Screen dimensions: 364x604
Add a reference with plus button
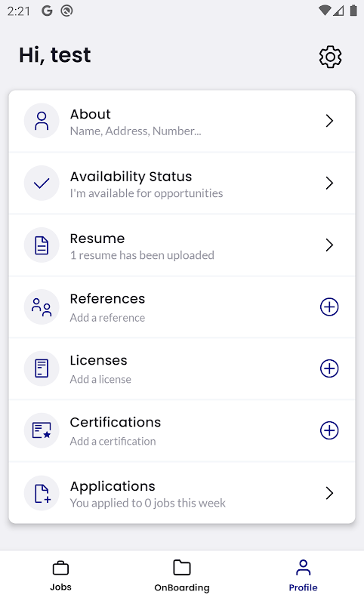(x=329, y=307)
